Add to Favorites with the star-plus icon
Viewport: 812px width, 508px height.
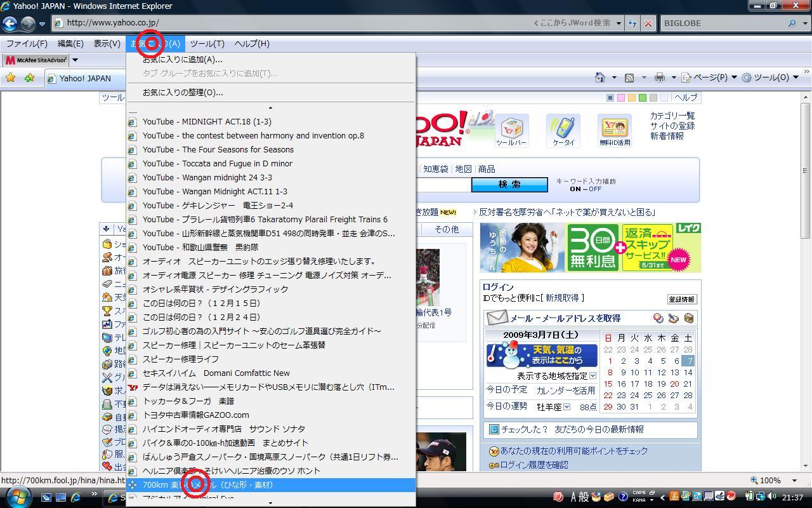[x=29, y=78]
